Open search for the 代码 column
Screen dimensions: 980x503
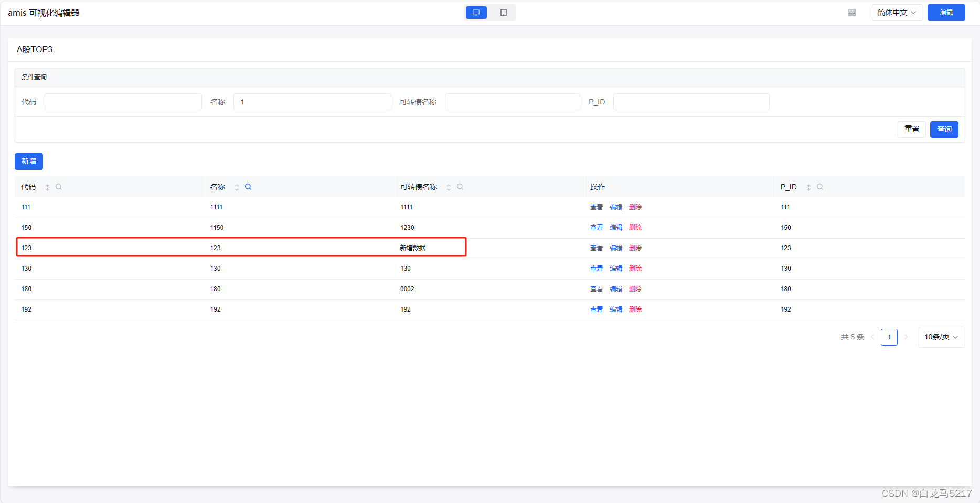[x=59, y=187]
